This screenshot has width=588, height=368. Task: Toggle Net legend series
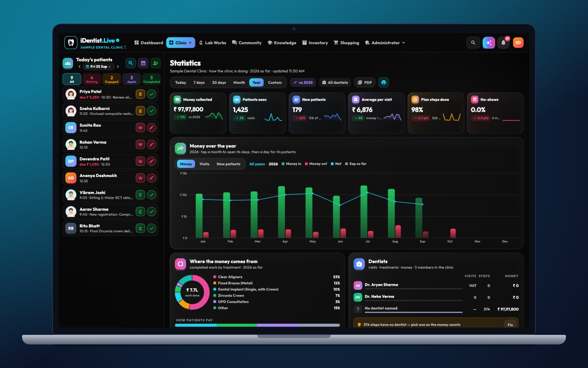[x=336, y=164]
